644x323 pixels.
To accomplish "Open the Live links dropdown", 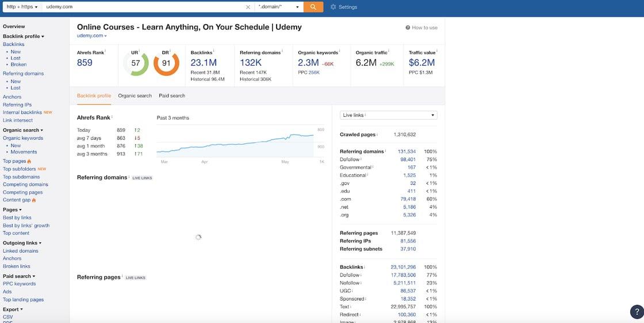I will 389,115.
